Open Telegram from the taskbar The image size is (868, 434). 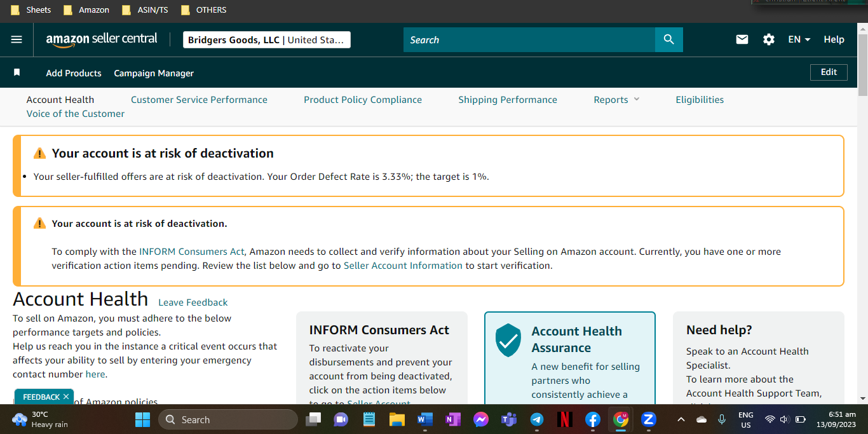[x=537, y=419]
